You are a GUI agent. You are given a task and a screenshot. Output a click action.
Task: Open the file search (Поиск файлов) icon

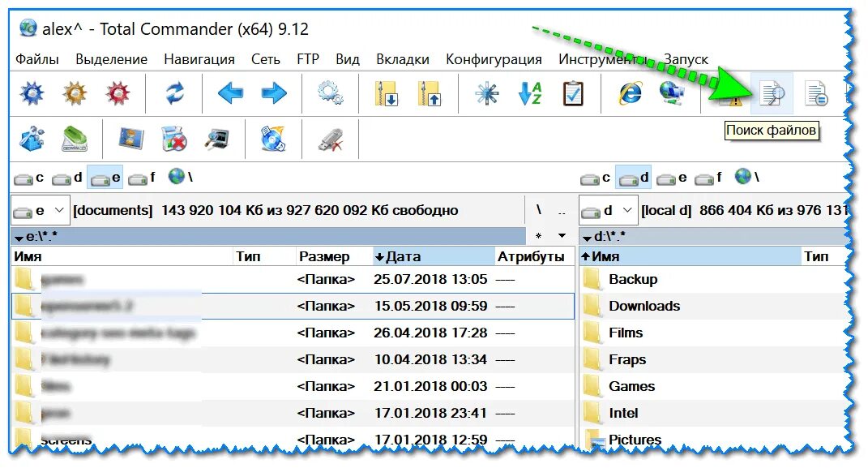click(x=772, y=93)
